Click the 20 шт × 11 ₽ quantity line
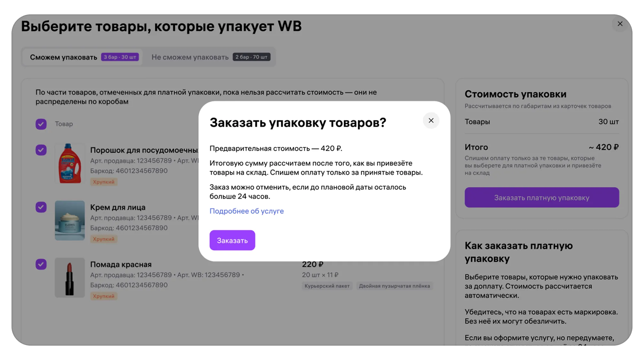The width and height of the screenshot is (644, 360). 320,275
